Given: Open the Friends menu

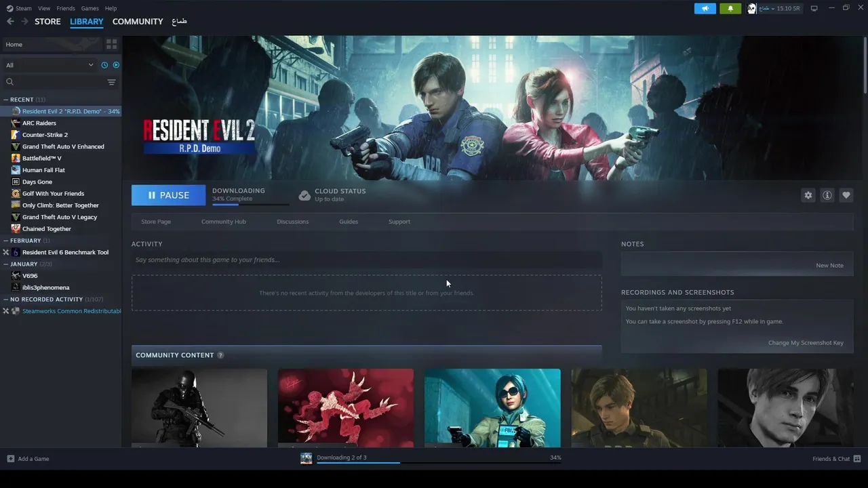Looking at the screenshot, I should point(66,8).
